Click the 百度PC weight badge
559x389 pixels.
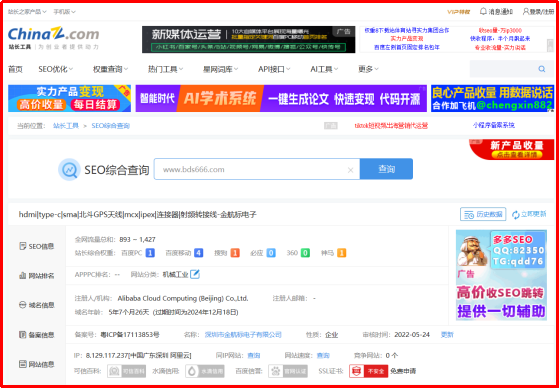(150, 253)
